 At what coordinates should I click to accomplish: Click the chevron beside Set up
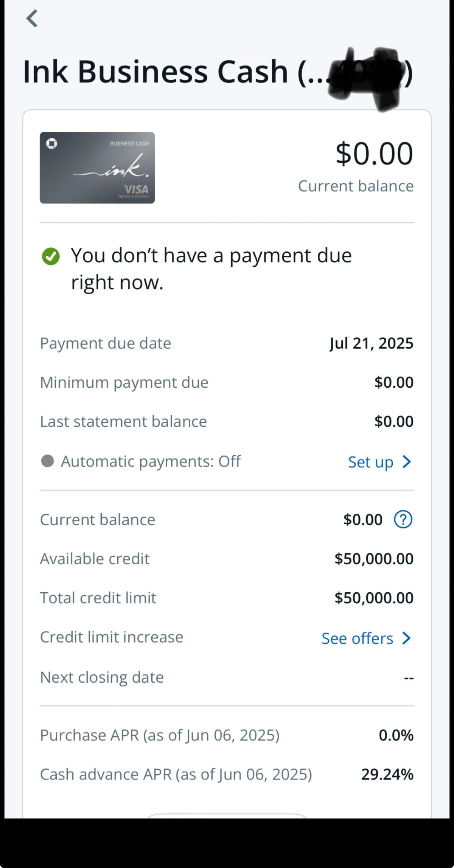click(x=407, y=462)
